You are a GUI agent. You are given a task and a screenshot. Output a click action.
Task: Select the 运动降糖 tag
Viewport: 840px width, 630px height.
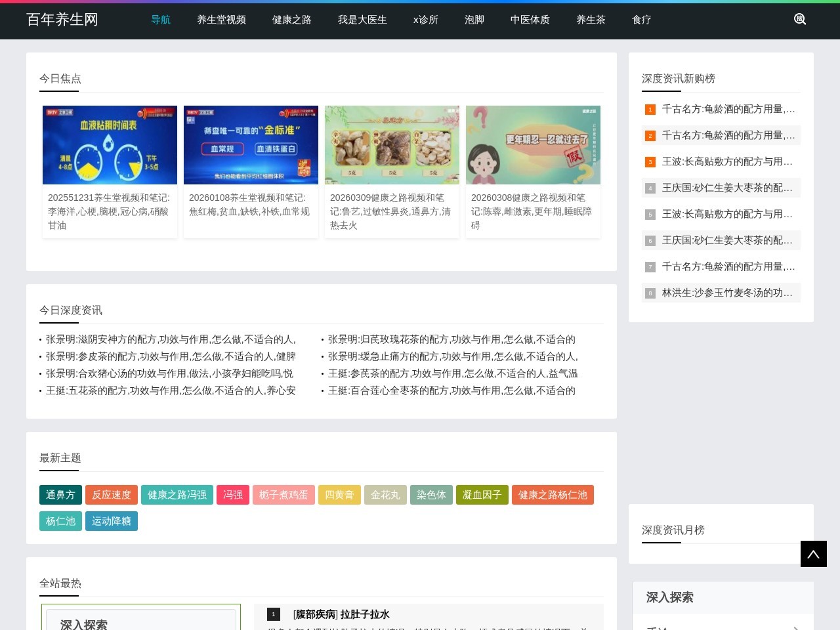point(111,521)
